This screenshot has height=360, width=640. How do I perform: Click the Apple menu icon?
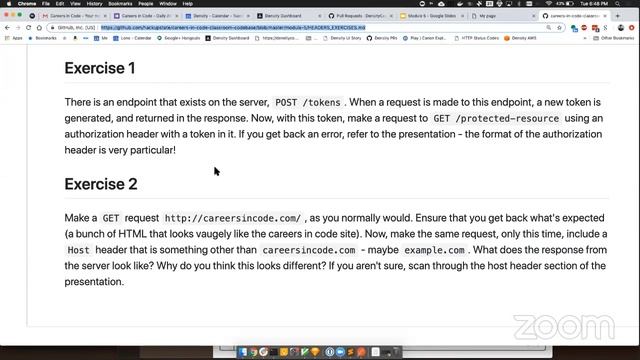click(x=9, y=4)
